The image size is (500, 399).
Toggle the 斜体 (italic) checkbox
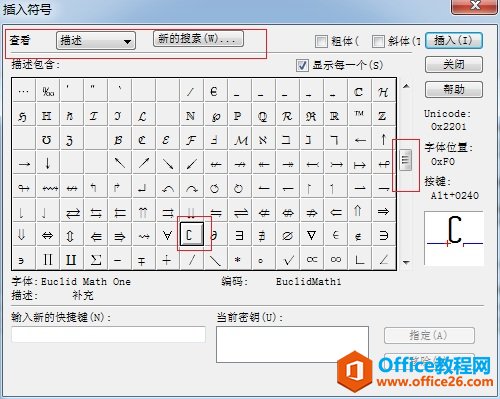(x=378, y=41)
